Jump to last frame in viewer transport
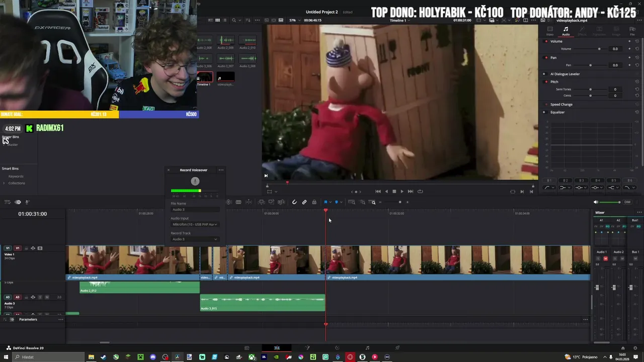This screenshot has width=644, height=362. (x=410, y=192)
